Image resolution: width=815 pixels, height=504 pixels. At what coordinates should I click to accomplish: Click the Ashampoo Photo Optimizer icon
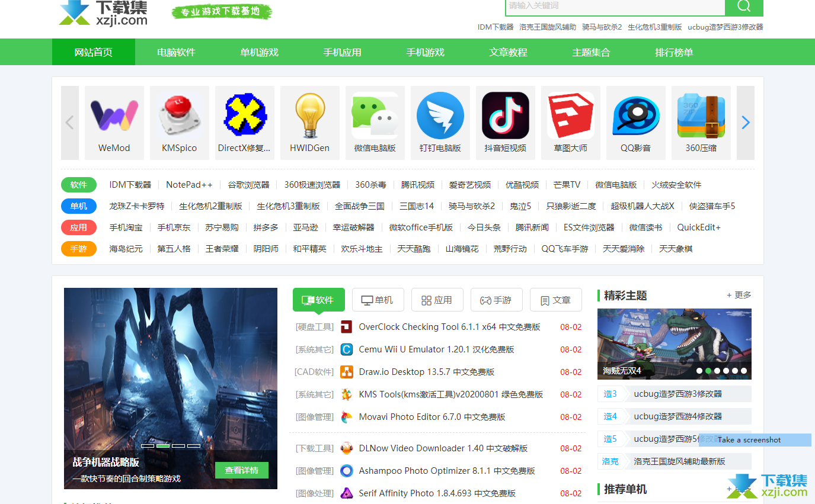[x=347, y=471]
